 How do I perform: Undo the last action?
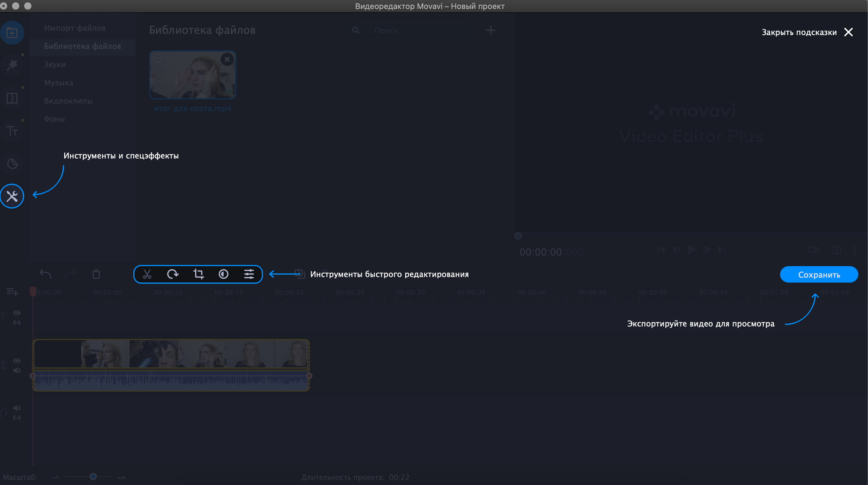(45, 274)
